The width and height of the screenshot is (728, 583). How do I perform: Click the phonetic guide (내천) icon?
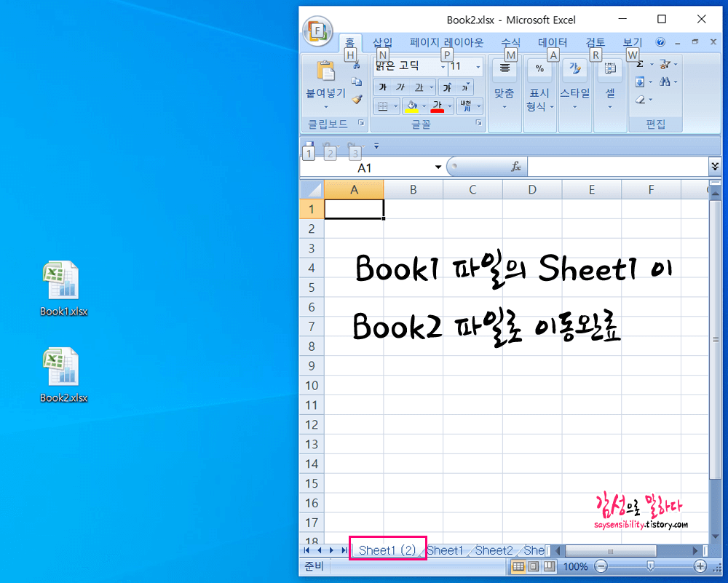pyautogui.click(x=466, y=106)
